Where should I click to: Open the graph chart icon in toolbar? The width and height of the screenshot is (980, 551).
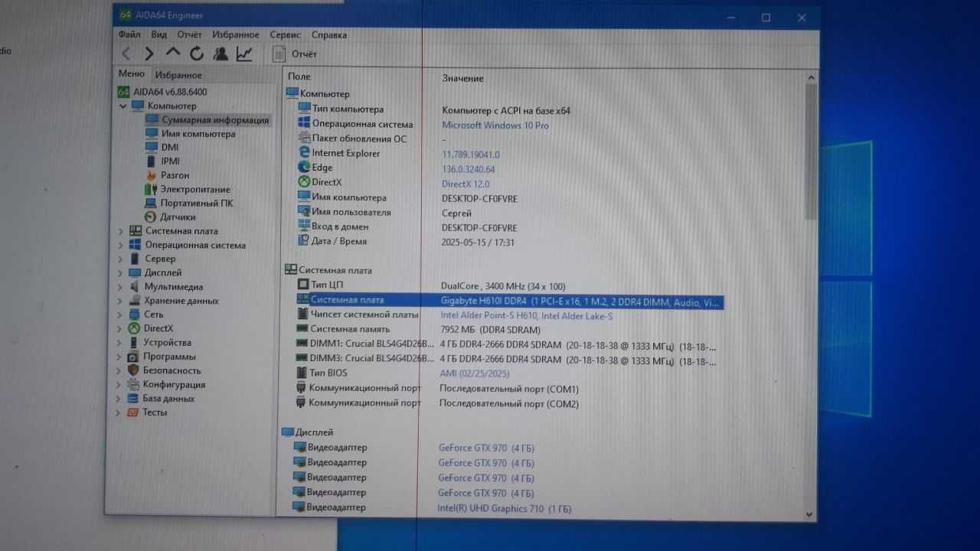coord(244,54)
